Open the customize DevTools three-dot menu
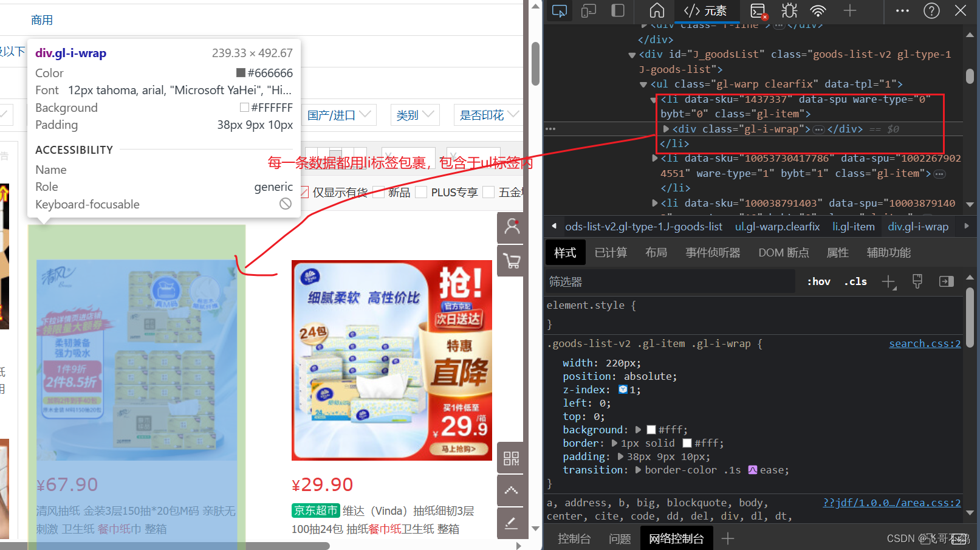Viewport: 980px width, 550px height. (903, 10)
